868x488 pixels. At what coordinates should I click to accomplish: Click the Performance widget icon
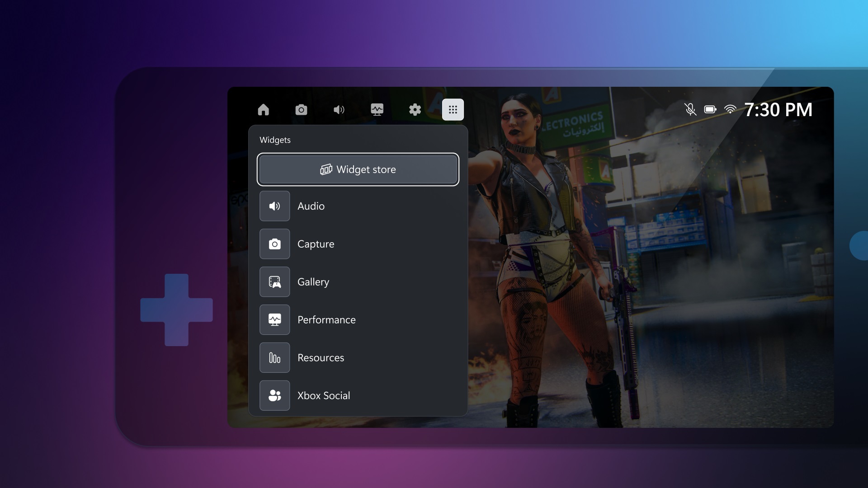[274, 319]
